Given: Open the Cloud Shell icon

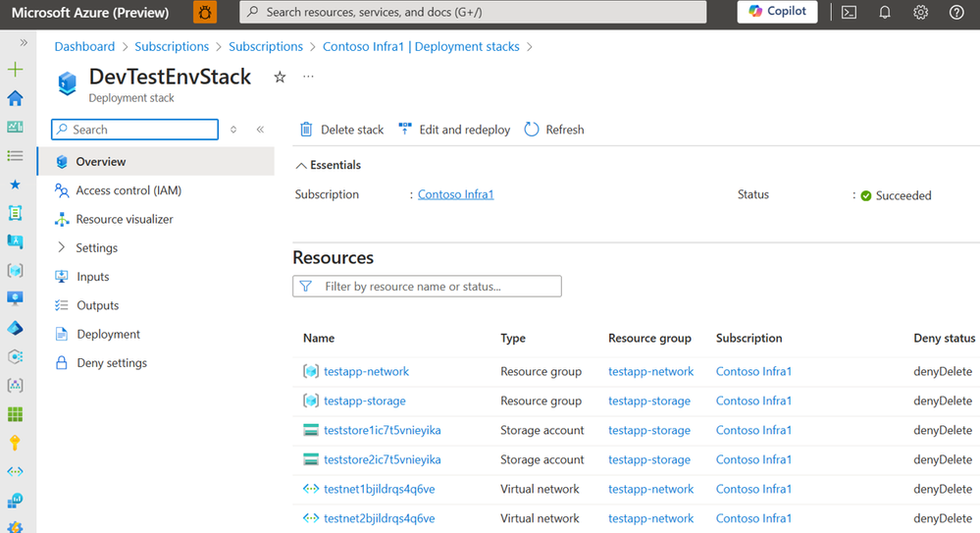Looking at the screenshot, I should click(849, 12).
